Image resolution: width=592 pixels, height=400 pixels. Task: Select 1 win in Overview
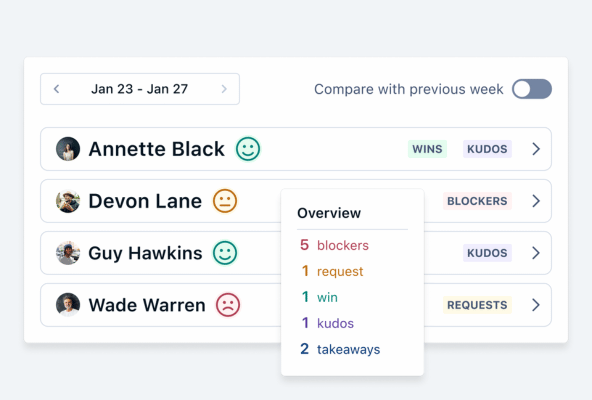(x=319, y=297)
